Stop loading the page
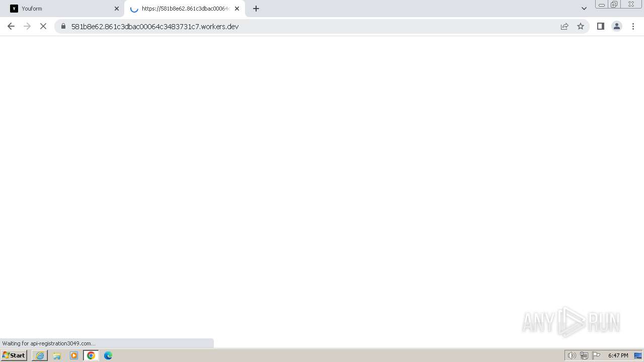This screenshot has width=644, height=362. [x=43, y=26]
